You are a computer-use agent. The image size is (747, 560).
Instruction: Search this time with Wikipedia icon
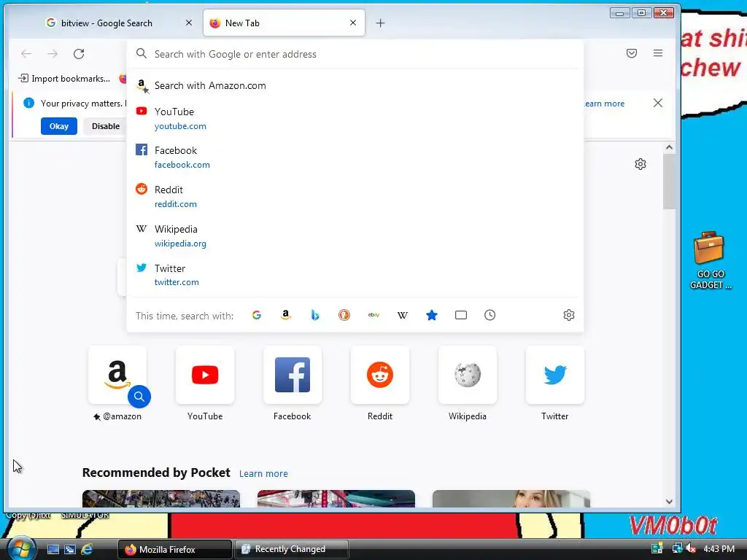(x=403, y=315)
